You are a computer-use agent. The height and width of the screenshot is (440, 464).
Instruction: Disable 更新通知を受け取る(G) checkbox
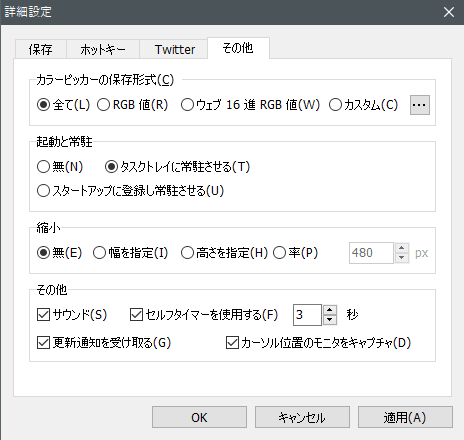[104, 343]
